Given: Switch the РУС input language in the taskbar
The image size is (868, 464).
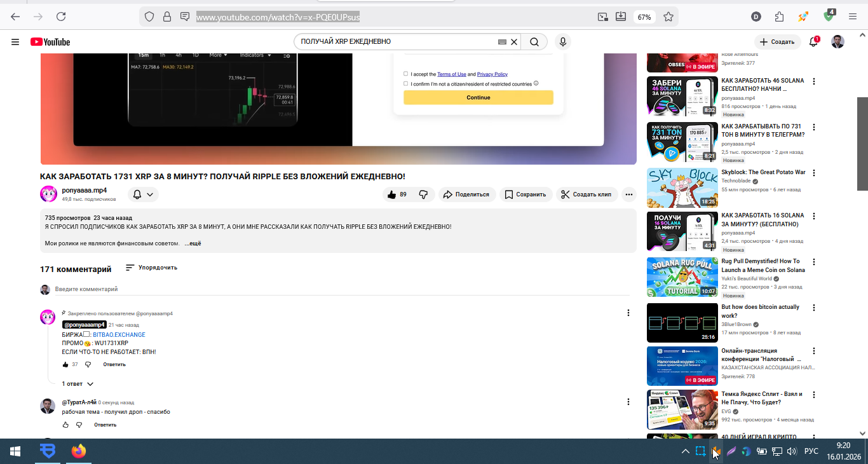Looking at the screenshot, I should (x=811, y=451).
